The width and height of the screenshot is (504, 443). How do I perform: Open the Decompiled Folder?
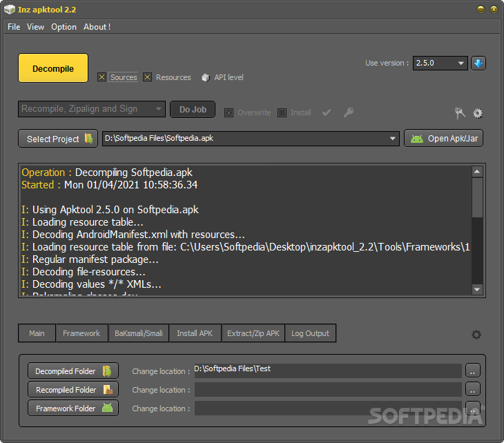click(x=73, y=371)
